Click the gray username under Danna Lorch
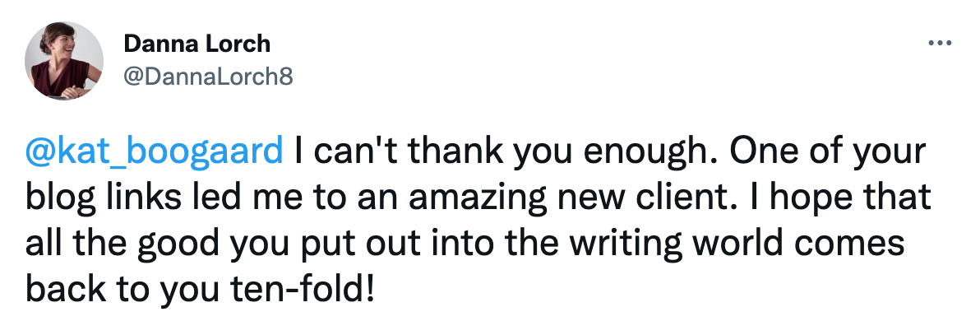Screen dimensions: 980x321 tap(208, 77)
